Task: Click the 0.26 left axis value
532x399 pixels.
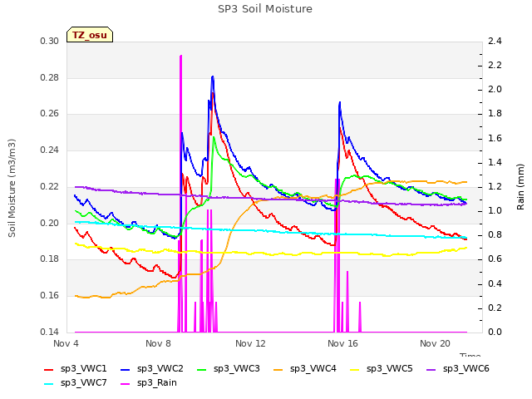Action: point(50,114)
